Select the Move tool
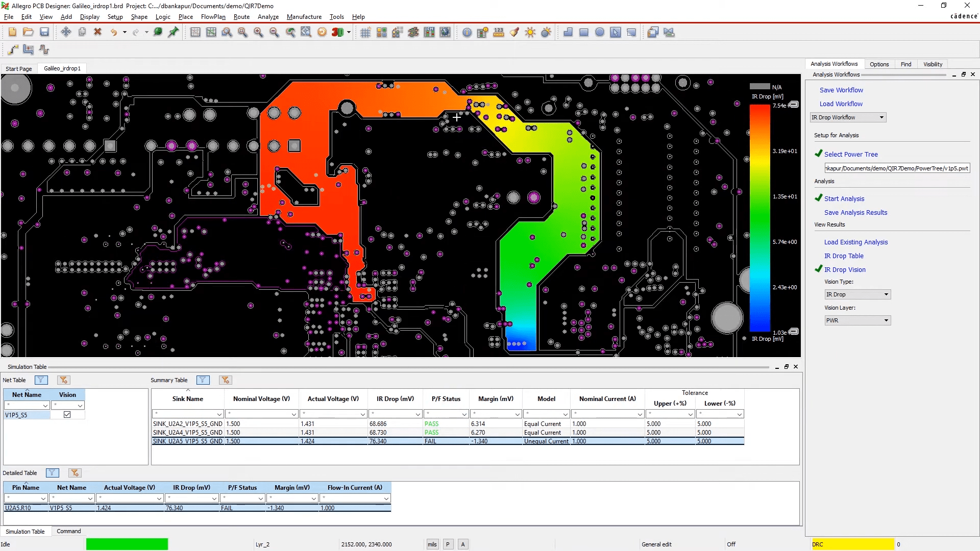Viewport: 980px width, 551px height. coord(66,32)
